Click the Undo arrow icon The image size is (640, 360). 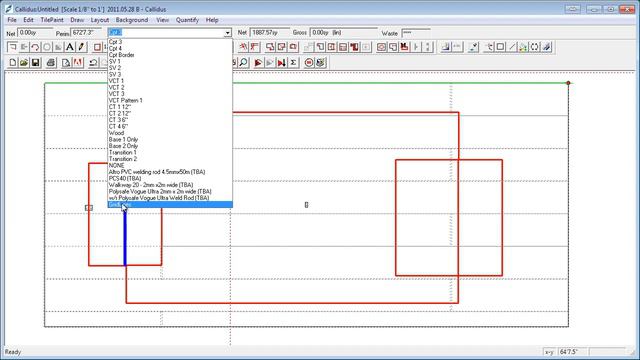point(93,62)
